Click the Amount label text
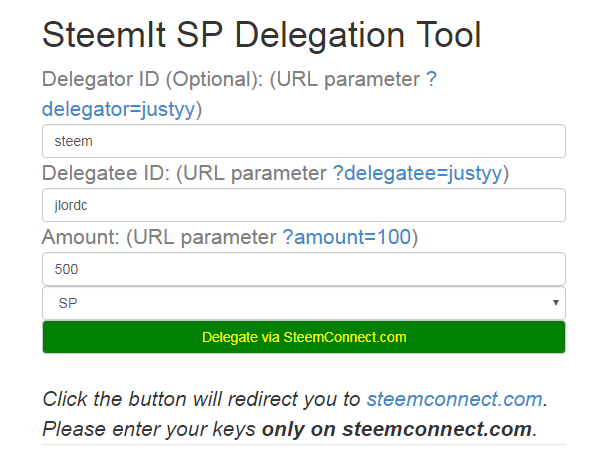Image resolution: width=603 pixels, height=459 pixels. pyautogui.click(x=78, y=238)
